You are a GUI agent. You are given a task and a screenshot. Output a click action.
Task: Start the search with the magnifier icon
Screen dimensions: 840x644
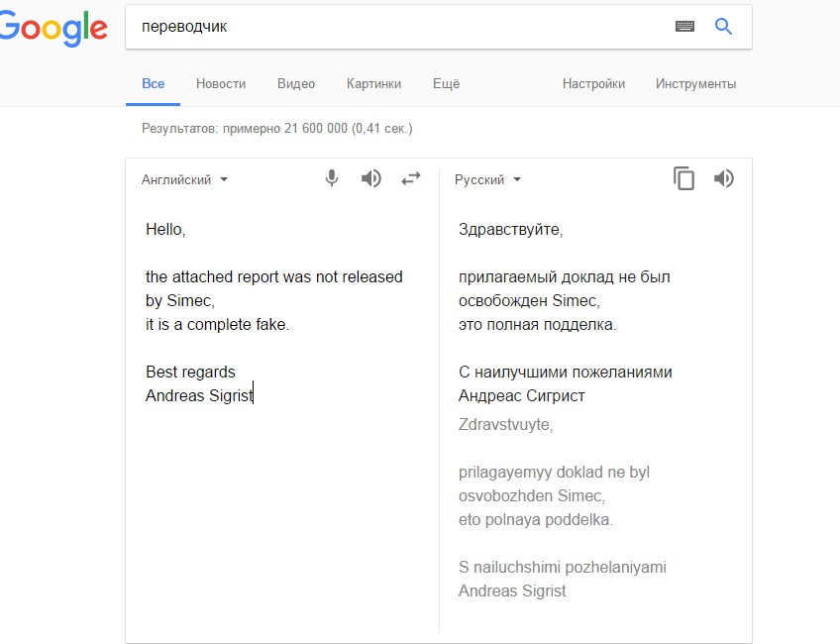pyautogui.click(x=723, y=27)
